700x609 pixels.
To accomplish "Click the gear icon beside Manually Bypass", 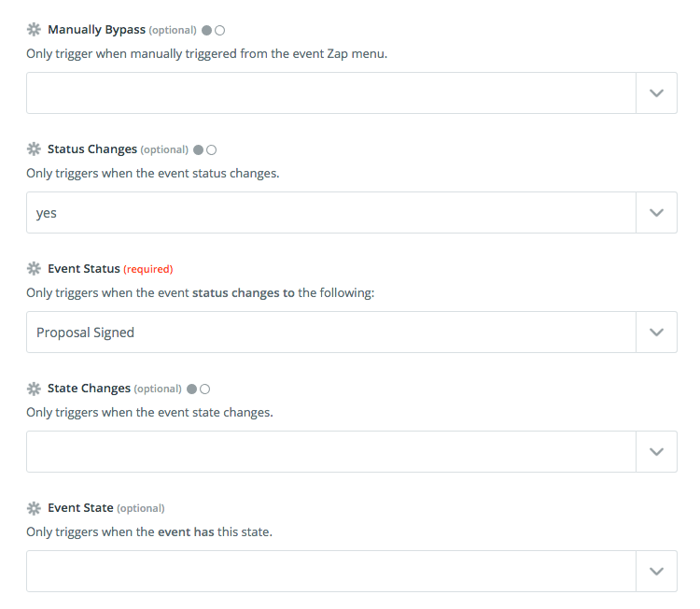I will pos(34,30).
